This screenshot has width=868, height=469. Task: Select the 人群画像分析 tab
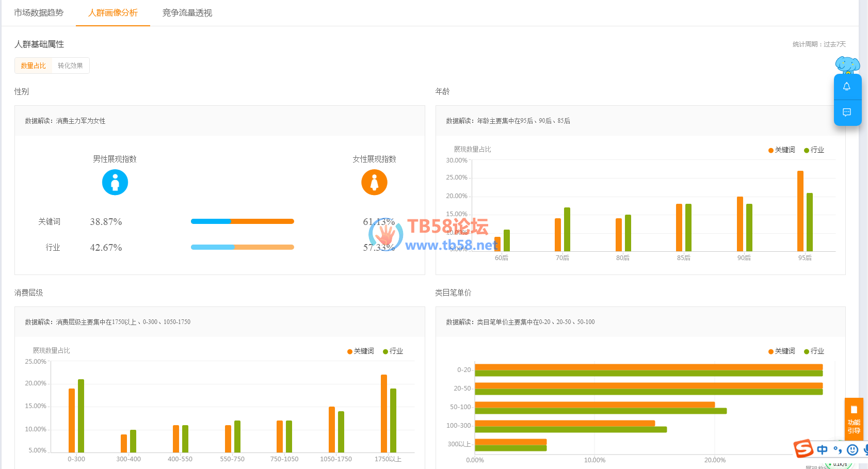click(x=113, y=13)
